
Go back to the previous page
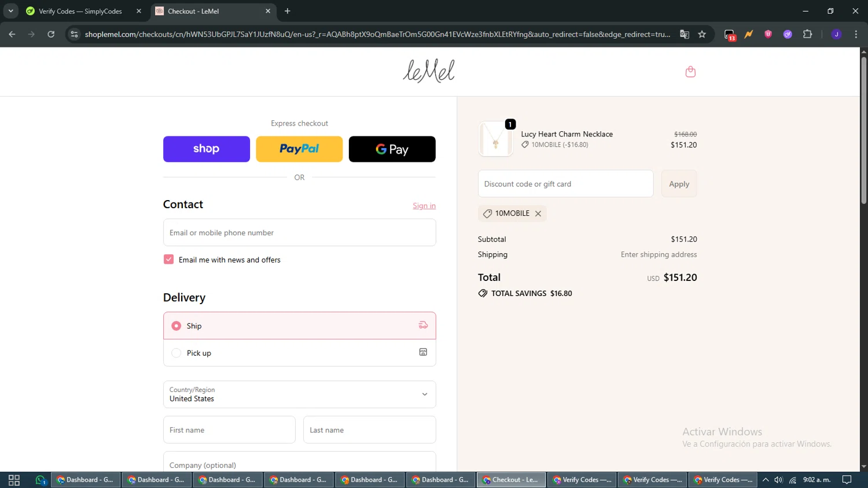coord(12,34)
